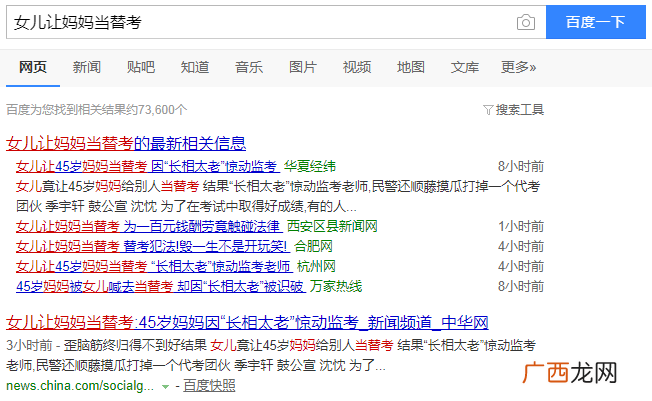Expand the green dropdown arrow beside news.china.com
This screenshot has width=652, height=401.
click(165, 387)
